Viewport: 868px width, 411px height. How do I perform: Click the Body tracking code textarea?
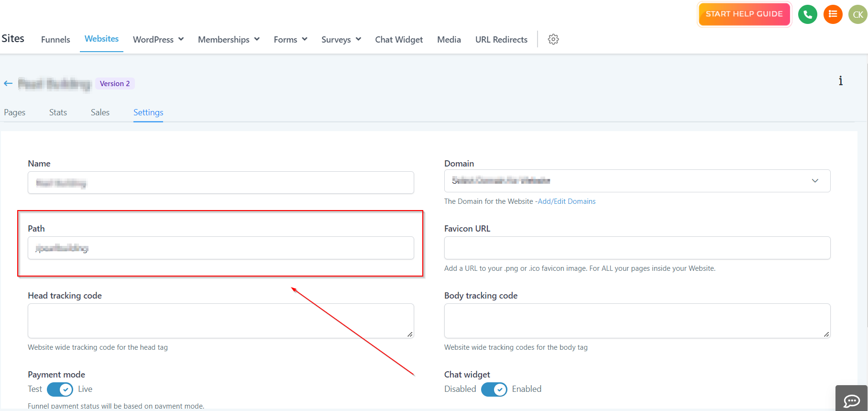[637, 321]
